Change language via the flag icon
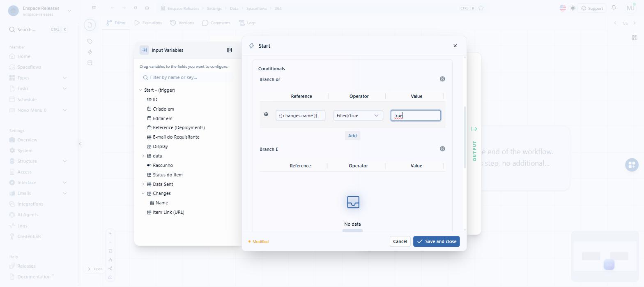This screenshot has width=644, height=287. (563, 8)
